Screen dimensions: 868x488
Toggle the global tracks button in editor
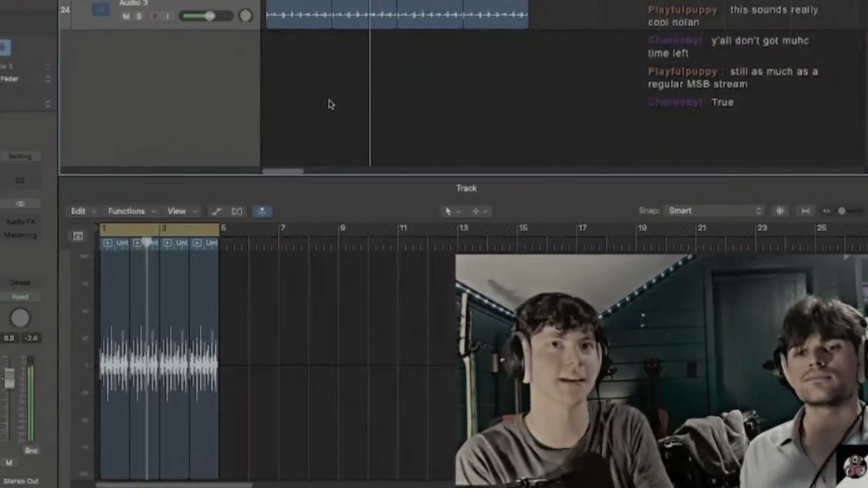pos(78,236)
